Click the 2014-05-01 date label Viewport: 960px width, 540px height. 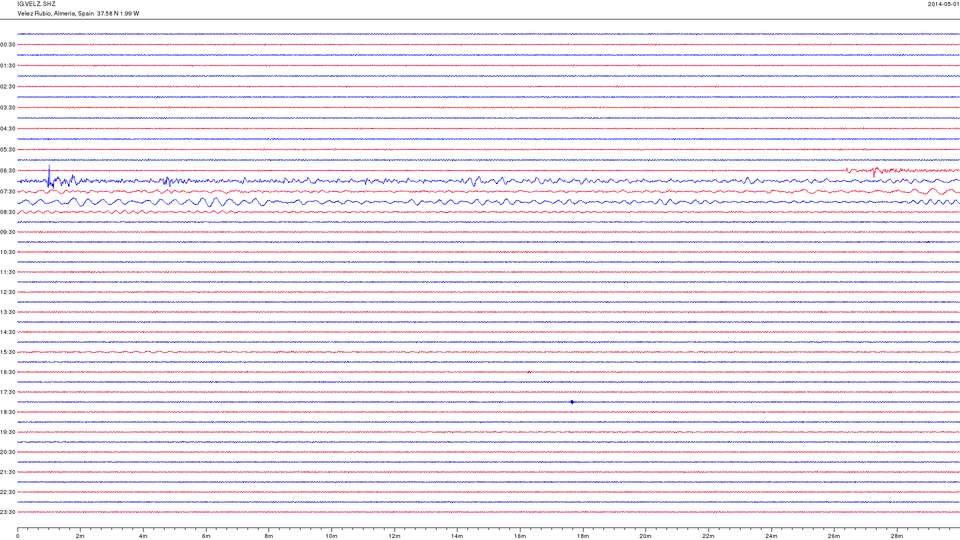943,4
